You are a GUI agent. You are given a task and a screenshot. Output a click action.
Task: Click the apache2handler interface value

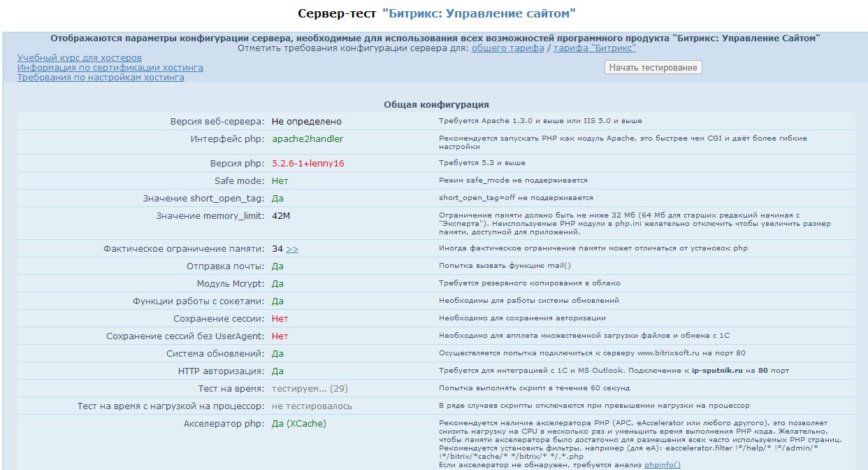click(x=308, y=138)
